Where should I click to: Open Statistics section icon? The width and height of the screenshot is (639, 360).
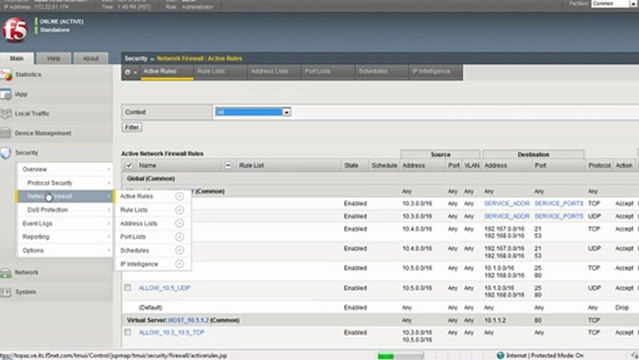point(6,75)
